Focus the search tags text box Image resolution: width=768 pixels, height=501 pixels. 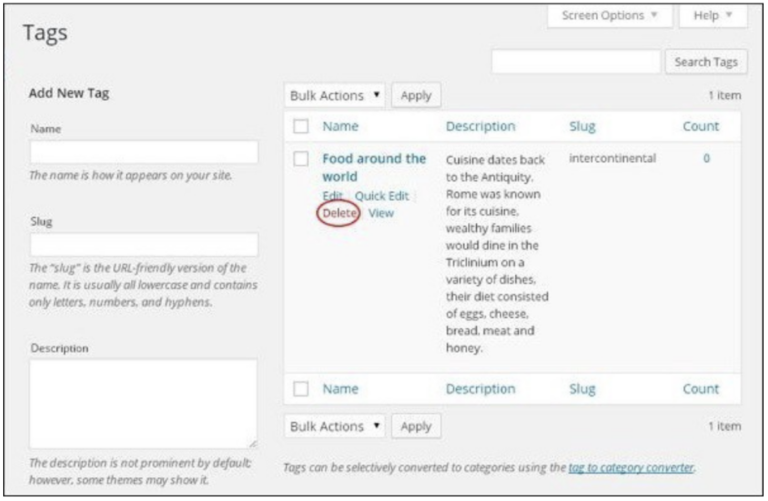click(x=575, y=62)
